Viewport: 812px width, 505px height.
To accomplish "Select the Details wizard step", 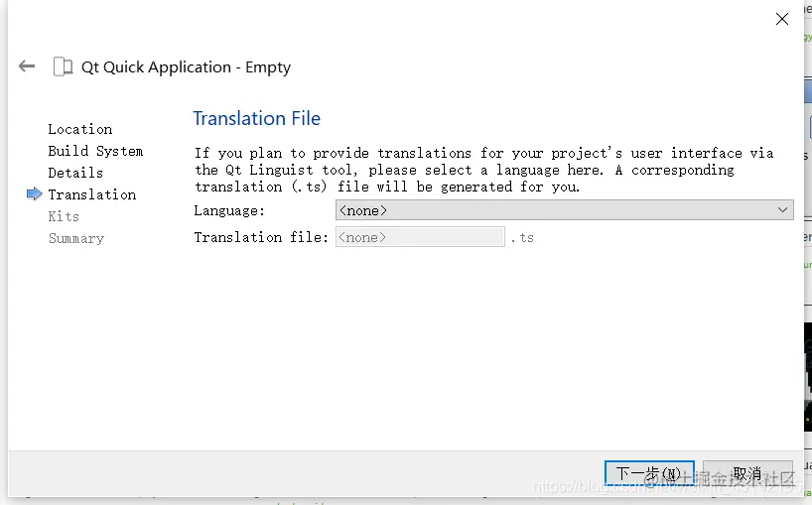I will (75, 173).
